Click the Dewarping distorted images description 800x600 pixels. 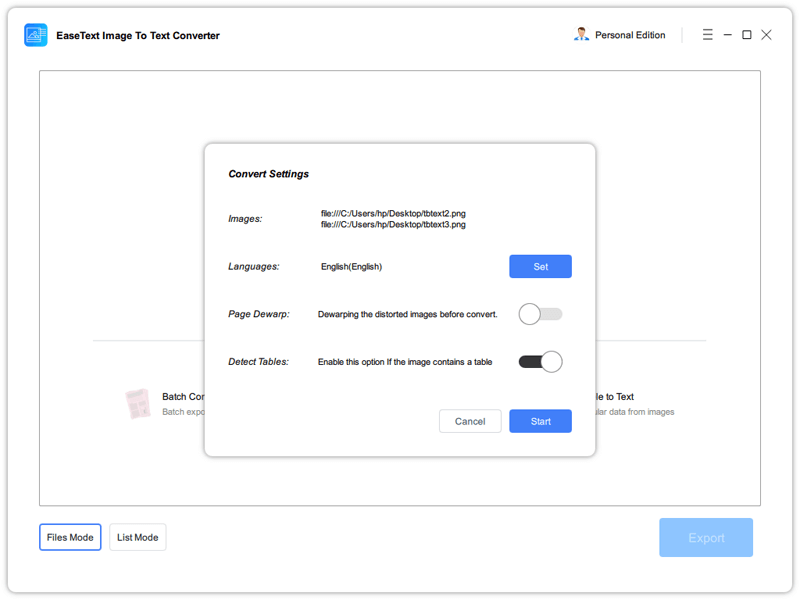tap(407, 314)
